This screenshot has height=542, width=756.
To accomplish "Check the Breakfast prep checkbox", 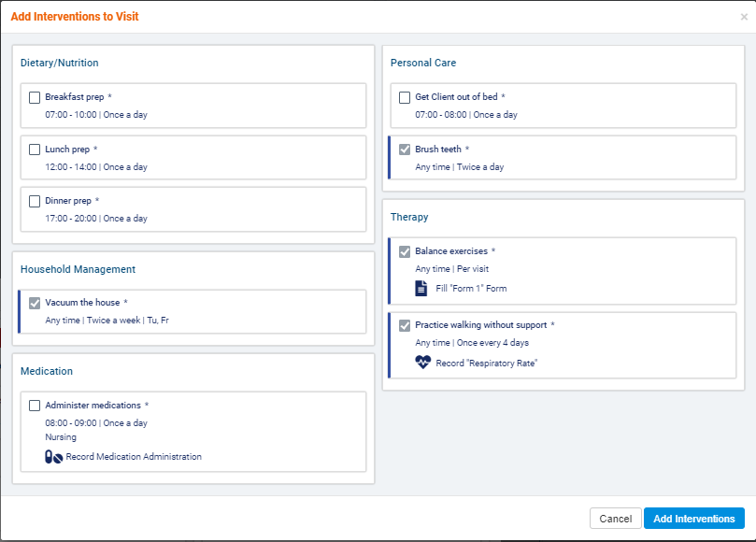I will [35, 97].
